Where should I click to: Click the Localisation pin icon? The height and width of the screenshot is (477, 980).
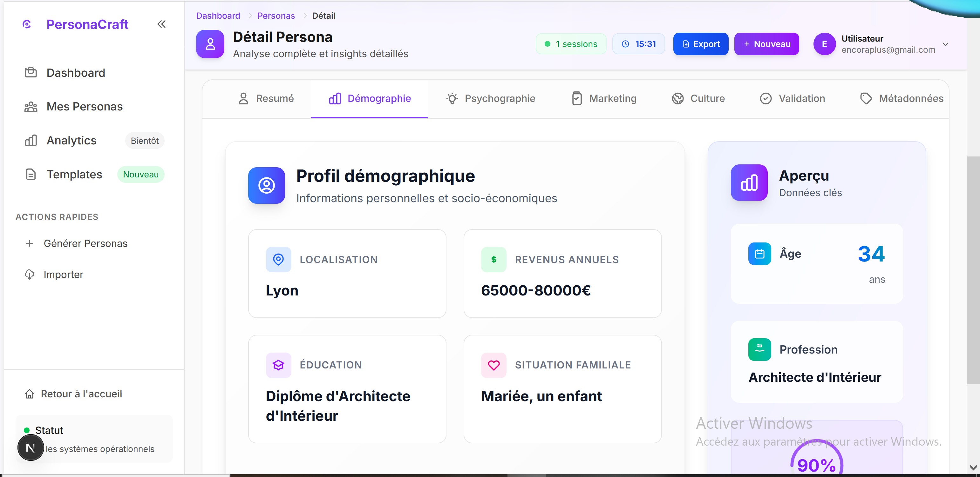[278, 260]
